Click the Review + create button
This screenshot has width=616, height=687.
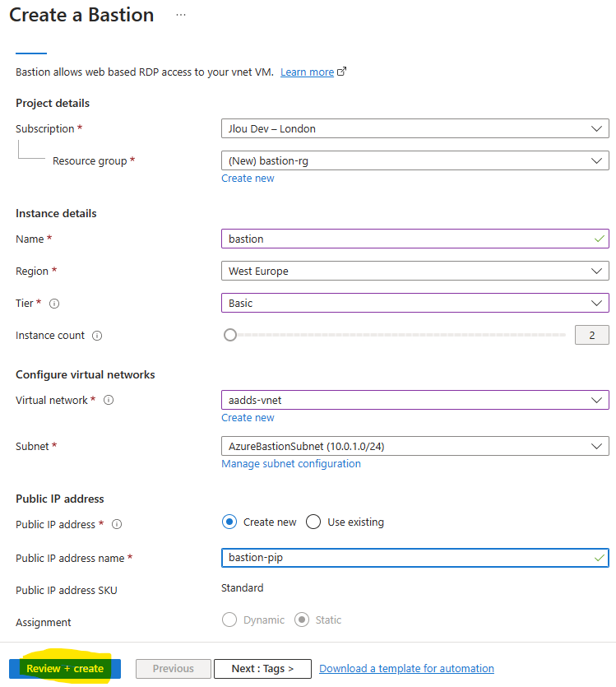(65, 669)
